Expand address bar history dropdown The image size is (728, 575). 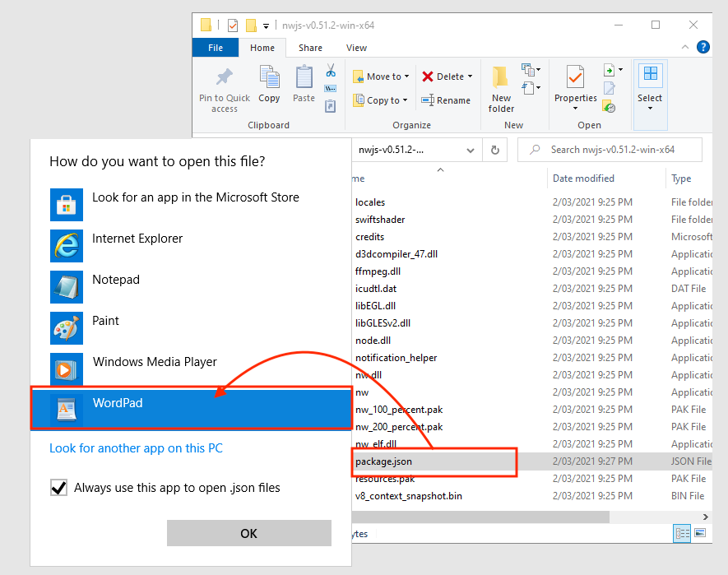click(x=471, y=150)
